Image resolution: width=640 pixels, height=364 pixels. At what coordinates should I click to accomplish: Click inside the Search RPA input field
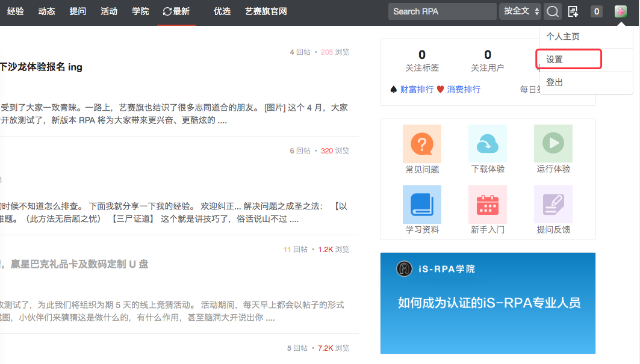pos(443,11)
